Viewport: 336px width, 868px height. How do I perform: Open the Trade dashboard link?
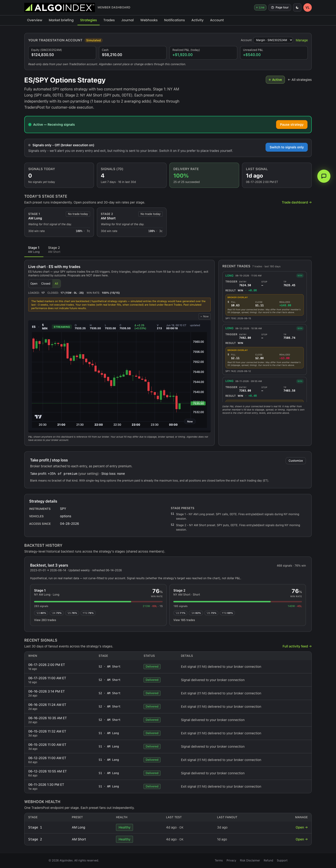click(x=297, y=203)
